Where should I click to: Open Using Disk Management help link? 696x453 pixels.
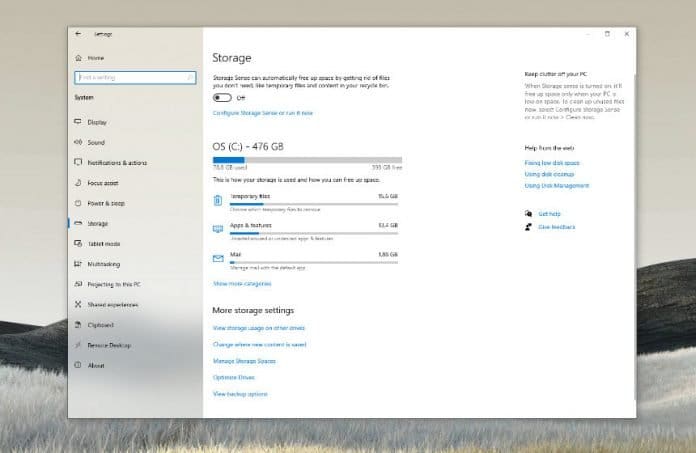557,185
